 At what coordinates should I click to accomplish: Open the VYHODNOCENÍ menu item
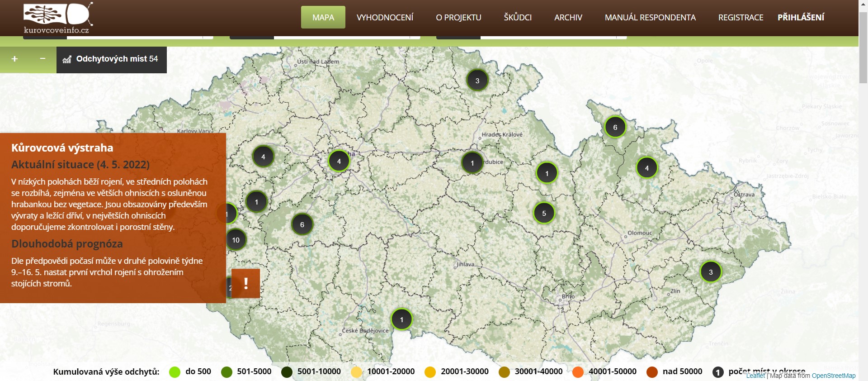coord(385,18)
